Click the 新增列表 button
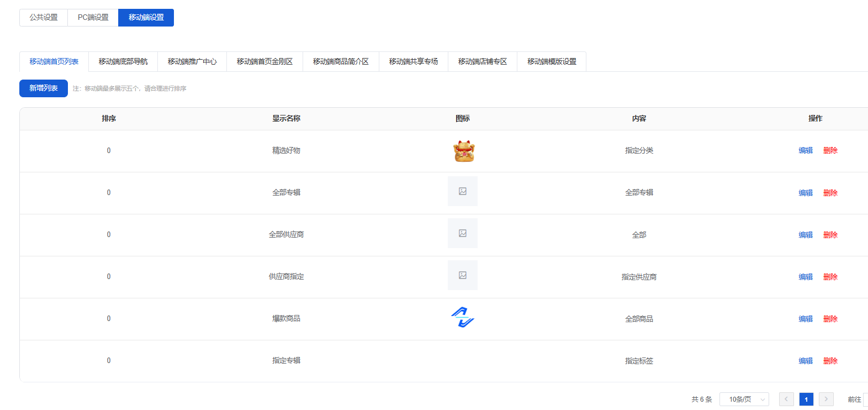The image size is (868, 410). [44, 88]
